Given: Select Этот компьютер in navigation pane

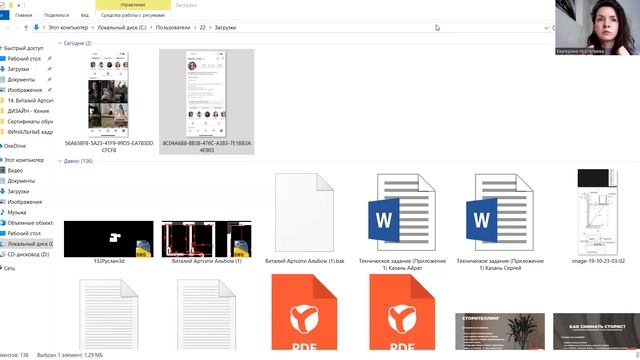Looking at the screenshot, I should (x=24, y=160).
